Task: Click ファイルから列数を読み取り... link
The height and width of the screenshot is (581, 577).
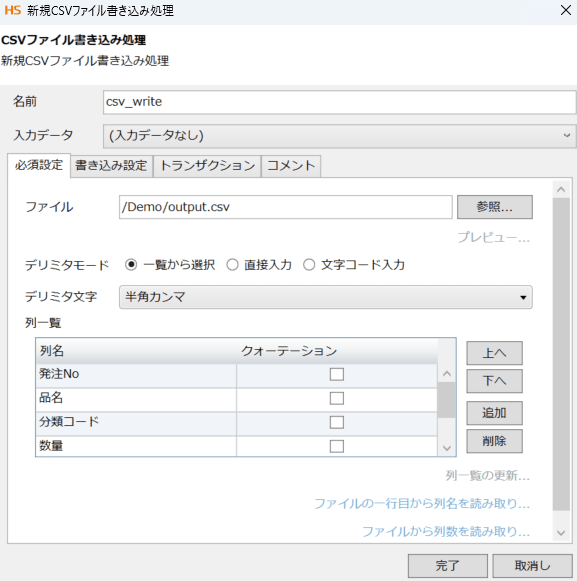Action: (446, 532)
